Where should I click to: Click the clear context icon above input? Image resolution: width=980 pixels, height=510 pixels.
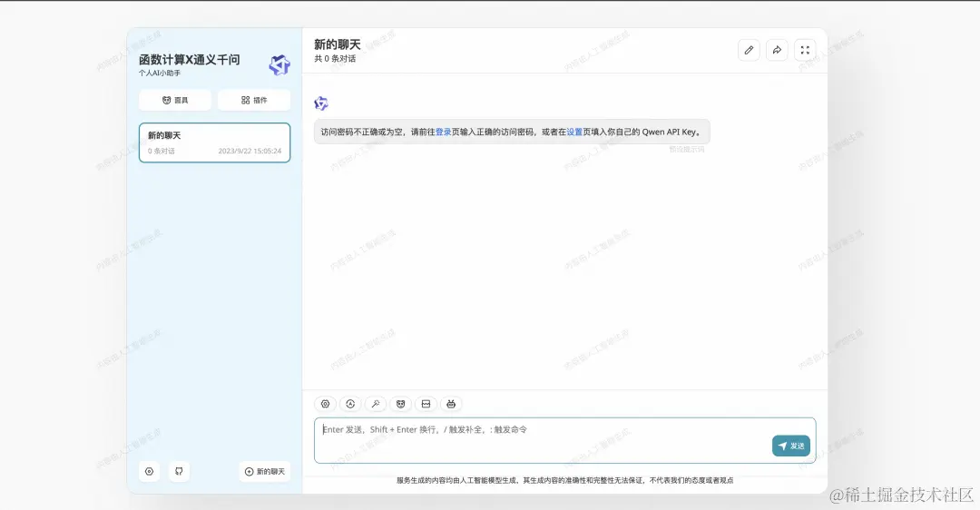[x=426, y=404]
